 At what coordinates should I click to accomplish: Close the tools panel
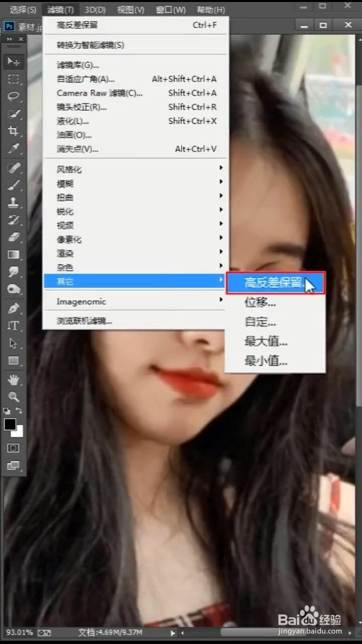click(21, 39)
